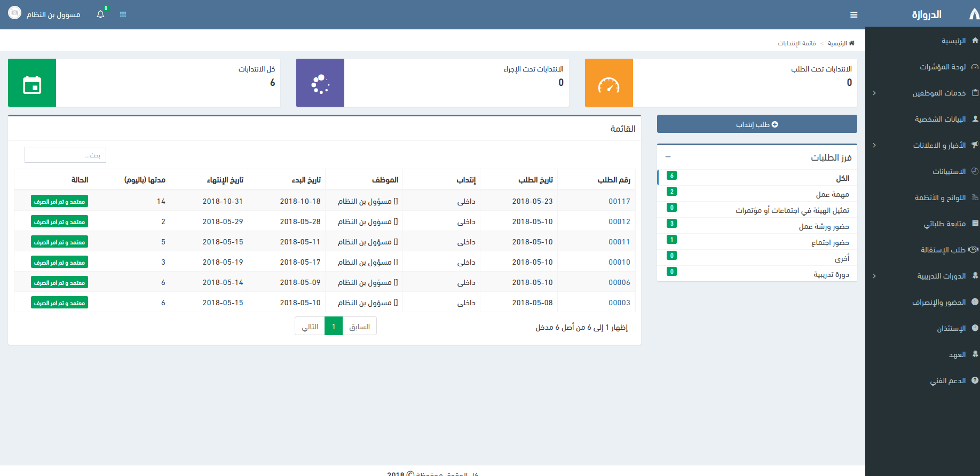Open request number 00117 link

619,201
